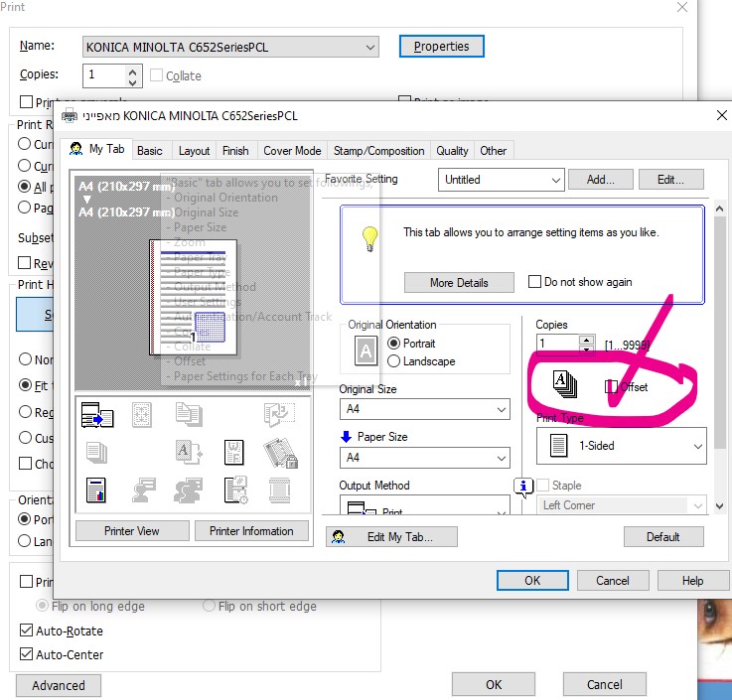Switch to the Layout tab

click(x=194, y=151)
